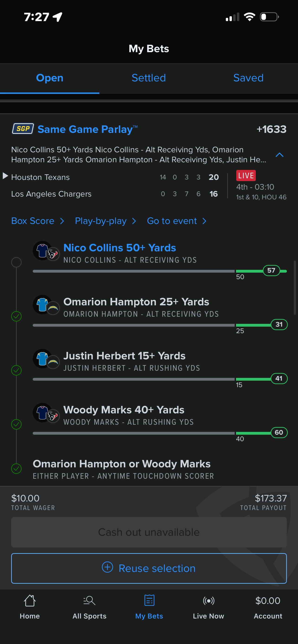The width and height of the screenshot is (298, 644).
Task: Follow the Go to event link
Action: point(177,221)
